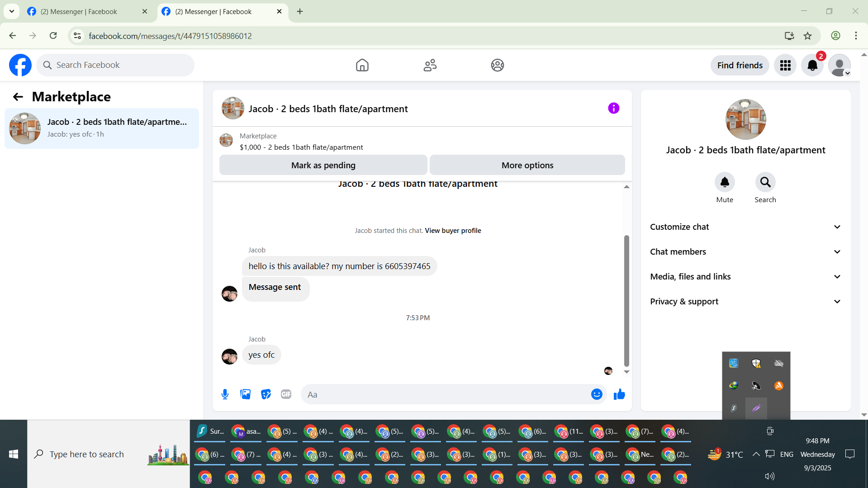Click the 'yes ofc' message bubble
Image resolution: width=868 pixels, height=488 pixels.
[261, 355]
